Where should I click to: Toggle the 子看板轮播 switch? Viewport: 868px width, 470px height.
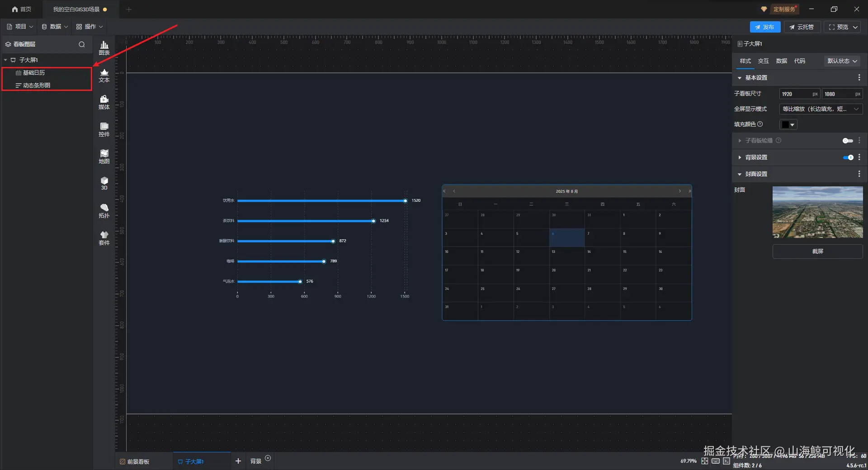click(848, 141)
